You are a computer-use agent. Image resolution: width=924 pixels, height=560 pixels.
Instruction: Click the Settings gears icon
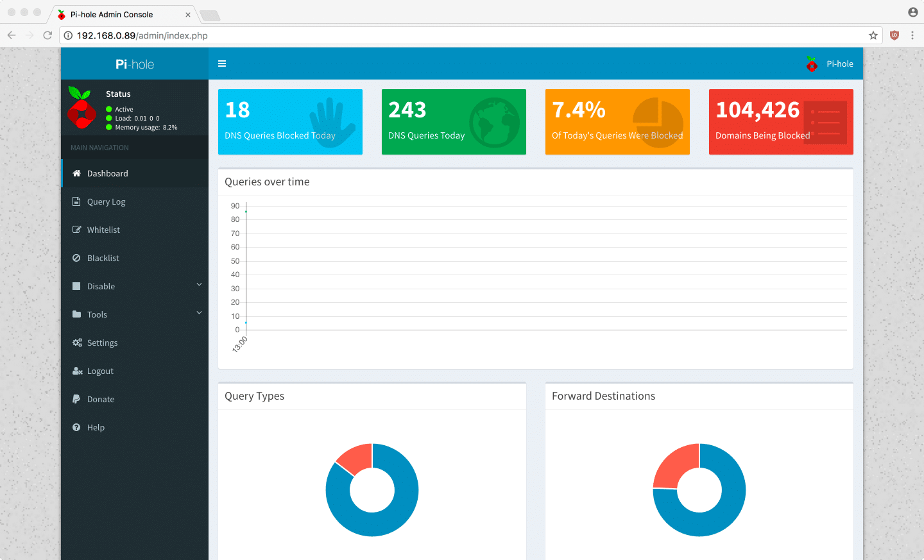click(77, 343)
